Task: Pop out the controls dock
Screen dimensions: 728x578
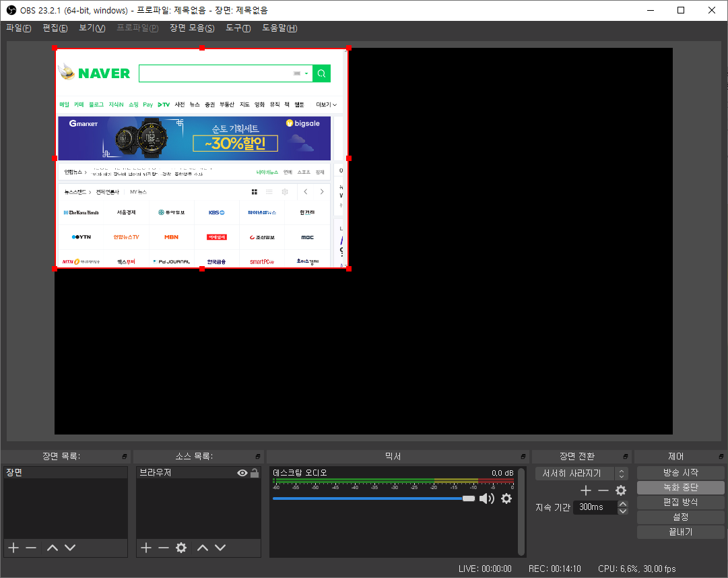Action: 721,456
